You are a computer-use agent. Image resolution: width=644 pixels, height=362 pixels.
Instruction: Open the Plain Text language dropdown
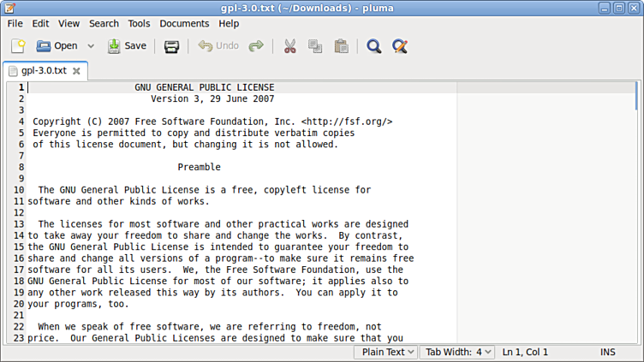[x=386, y=352]
